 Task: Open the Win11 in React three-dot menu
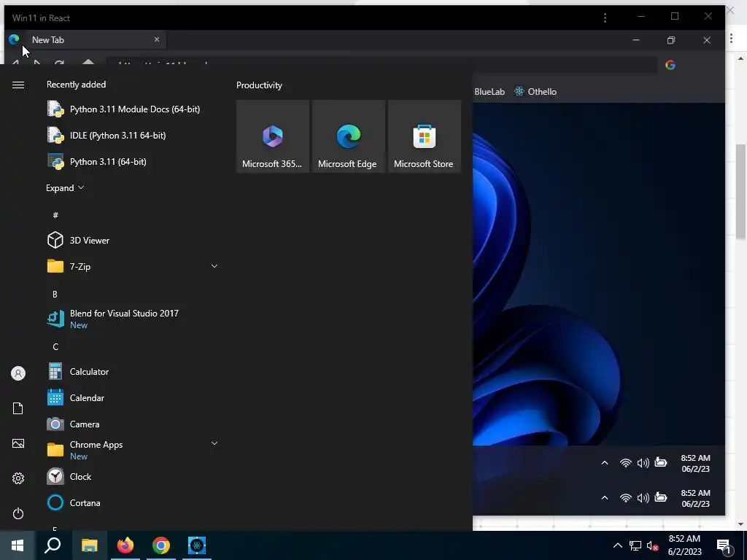click(x=605, y=17)
